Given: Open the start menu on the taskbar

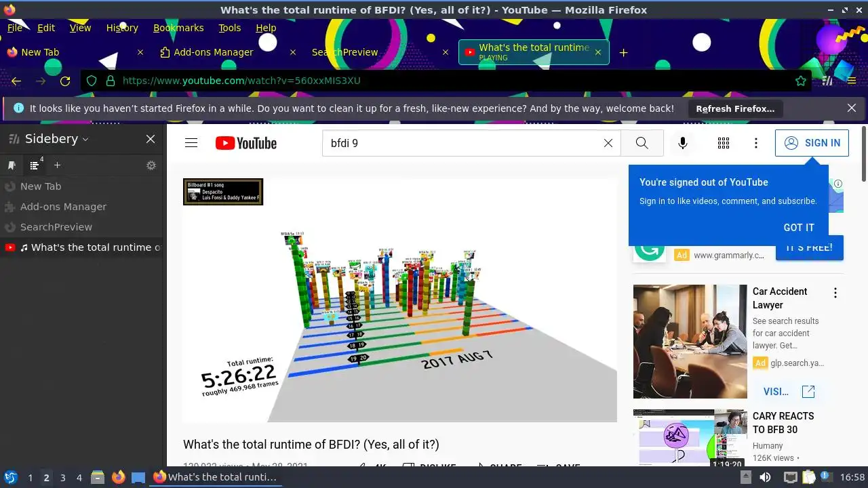Looking at the screenshot, I should coord(10,477).
